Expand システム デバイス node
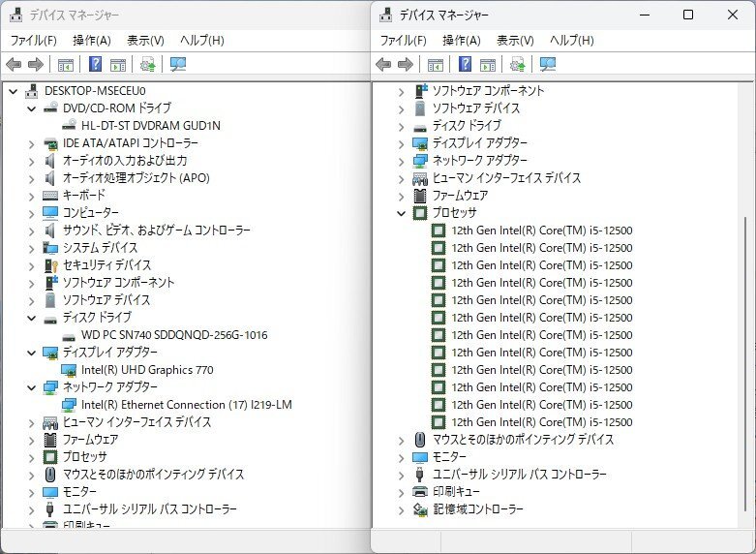756x554 pixels. (x=32, y=248)
